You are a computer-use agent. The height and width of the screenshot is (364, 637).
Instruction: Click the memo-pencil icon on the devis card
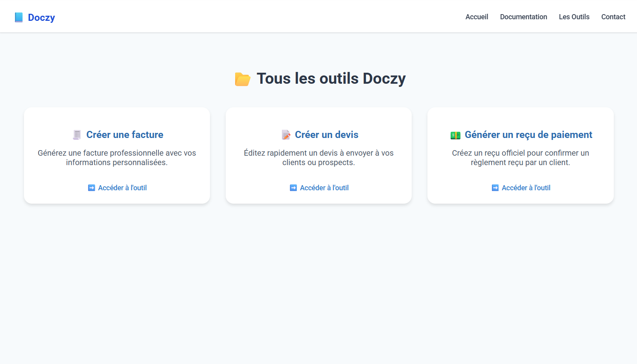click(x=285, y=134)
